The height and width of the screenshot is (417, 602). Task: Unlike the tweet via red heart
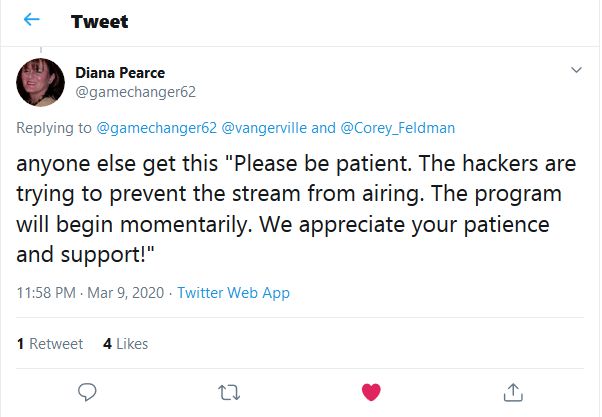point(371,392)
